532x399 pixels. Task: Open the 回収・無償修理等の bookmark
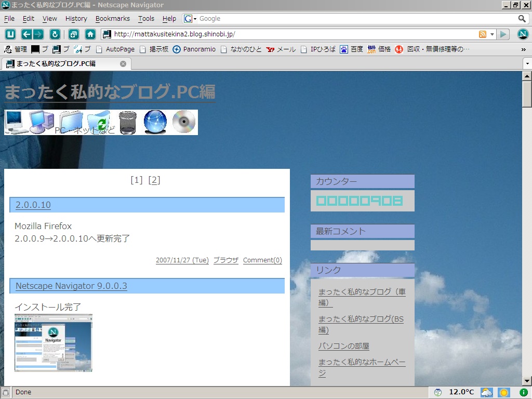432,49
